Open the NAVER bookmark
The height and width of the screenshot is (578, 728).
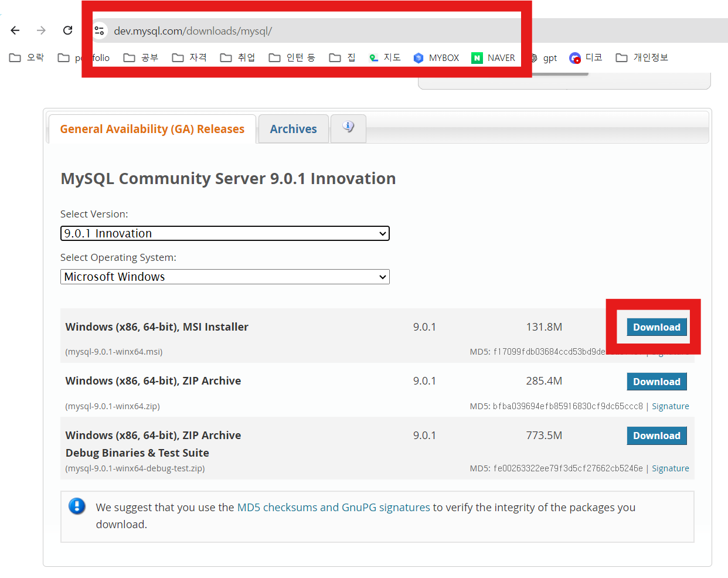tap(494, 57)
